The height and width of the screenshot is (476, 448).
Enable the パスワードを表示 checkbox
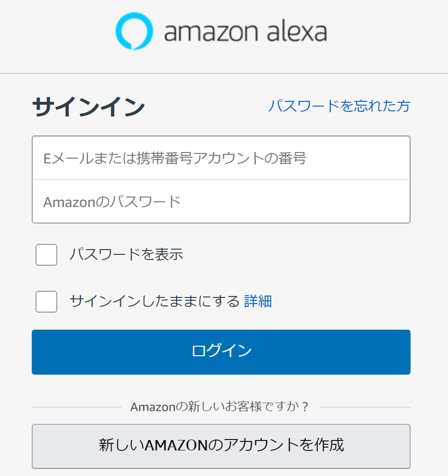point(46,255)
